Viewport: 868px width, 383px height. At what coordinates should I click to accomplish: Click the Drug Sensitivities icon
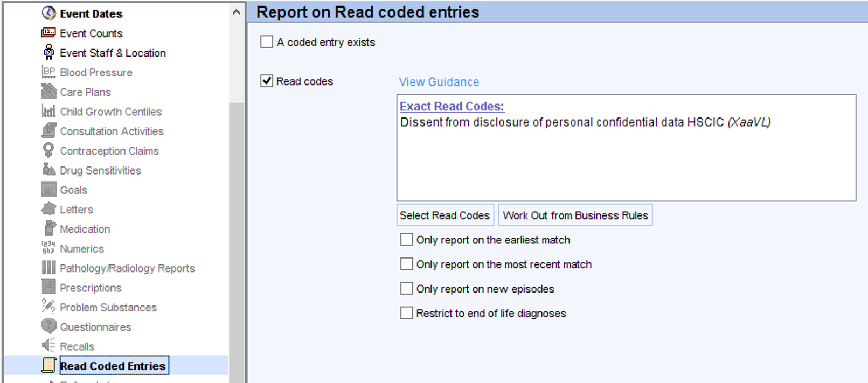[48, 170]
